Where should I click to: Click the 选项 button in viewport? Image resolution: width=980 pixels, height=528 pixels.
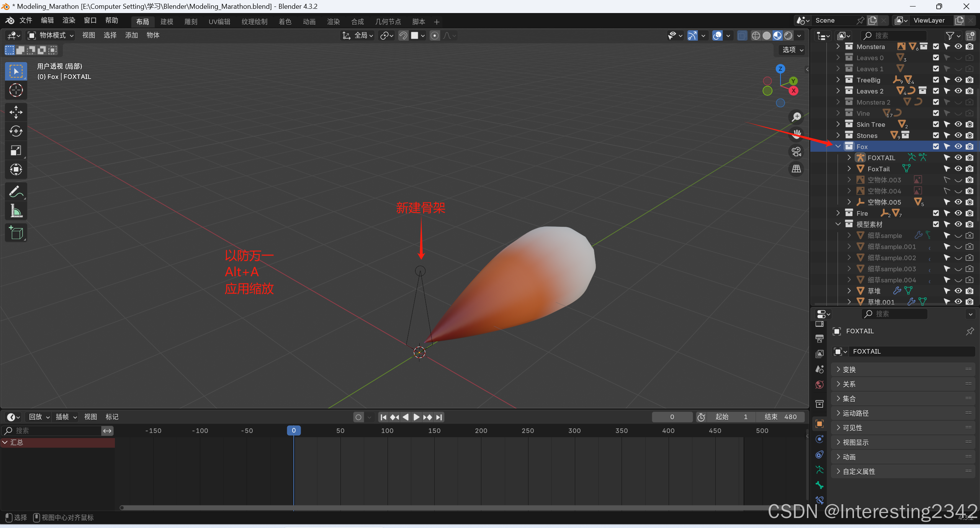click(792, 50)
